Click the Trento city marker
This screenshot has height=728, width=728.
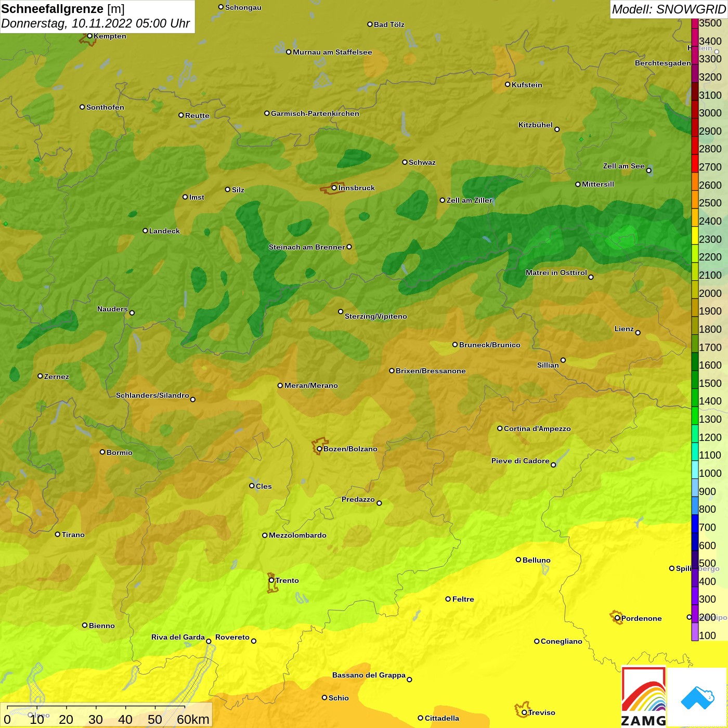271,580
